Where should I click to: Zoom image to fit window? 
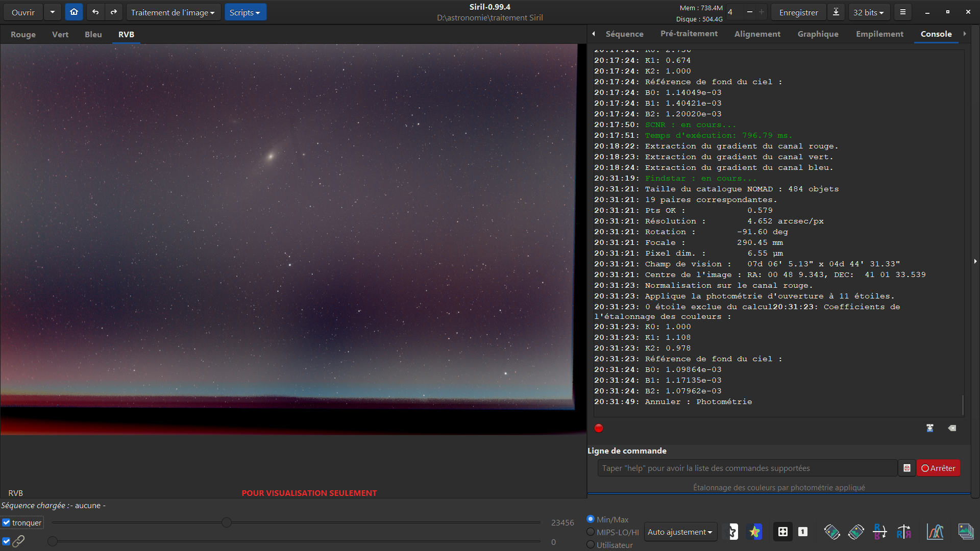pyautogui.click(x=782, y=532)
